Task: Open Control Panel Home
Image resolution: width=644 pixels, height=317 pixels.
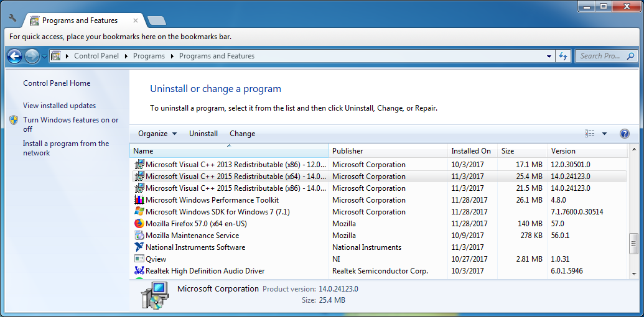Action: 57,83
